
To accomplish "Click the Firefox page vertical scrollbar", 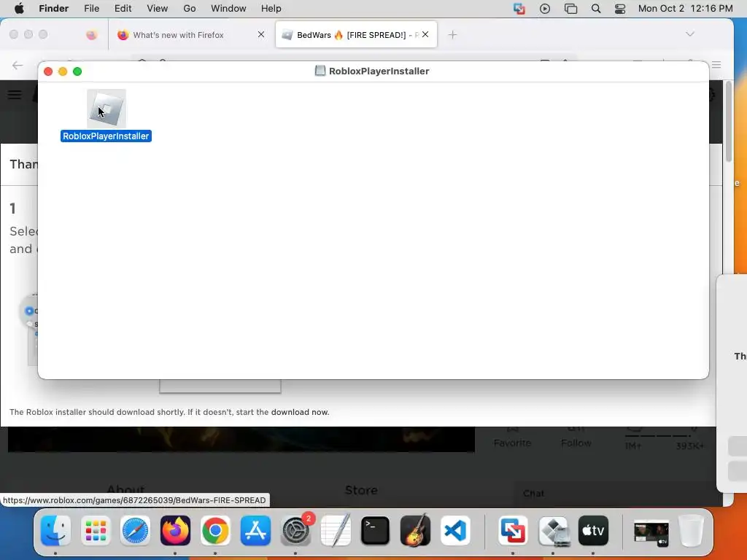I will pyautogui.click(x=729, y=122).
